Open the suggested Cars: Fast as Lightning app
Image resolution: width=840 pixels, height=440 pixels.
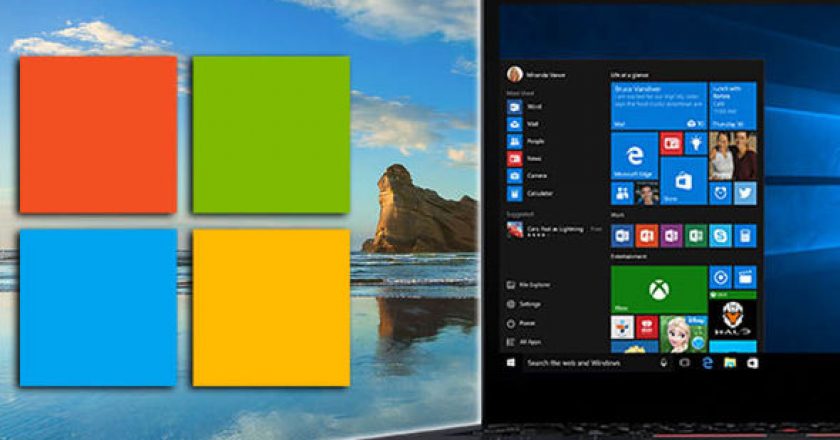554,229
